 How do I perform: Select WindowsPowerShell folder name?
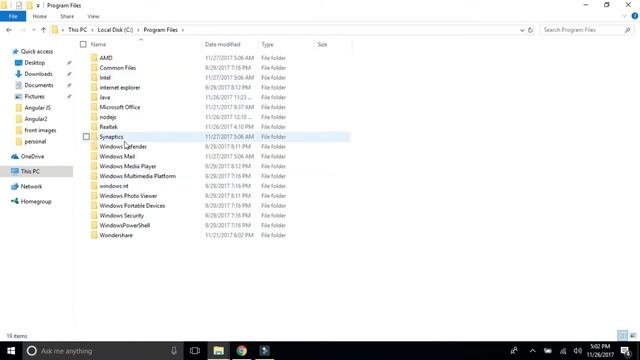click(x=124, y=225)
